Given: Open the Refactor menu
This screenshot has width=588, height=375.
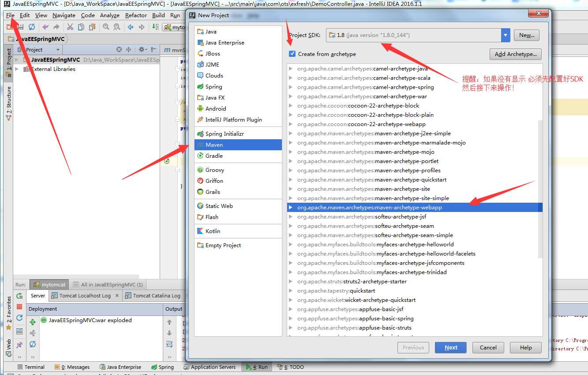Looking at the screenshot, I should point(136,15).
